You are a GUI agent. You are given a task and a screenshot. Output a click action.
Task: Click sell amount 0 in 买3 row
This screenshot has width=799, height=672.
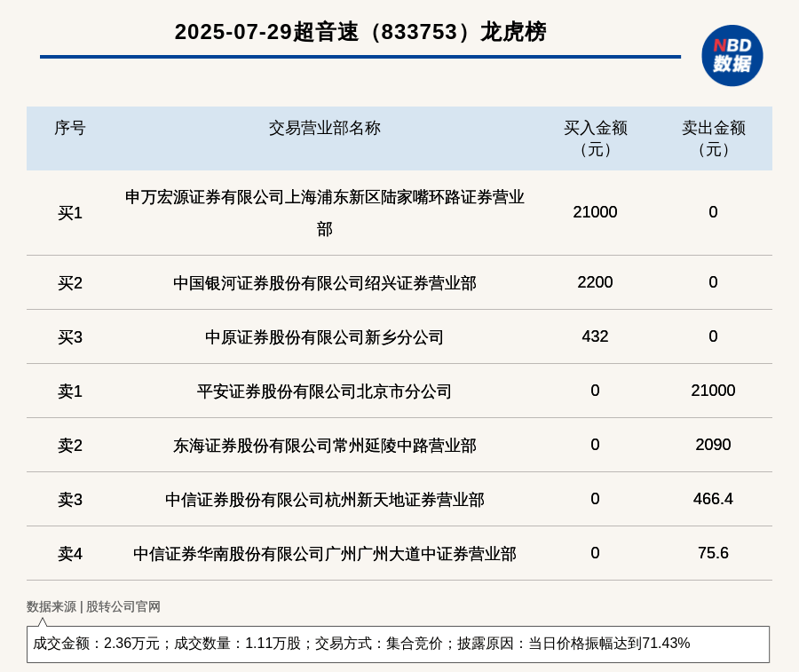click(x=714, y=336)
